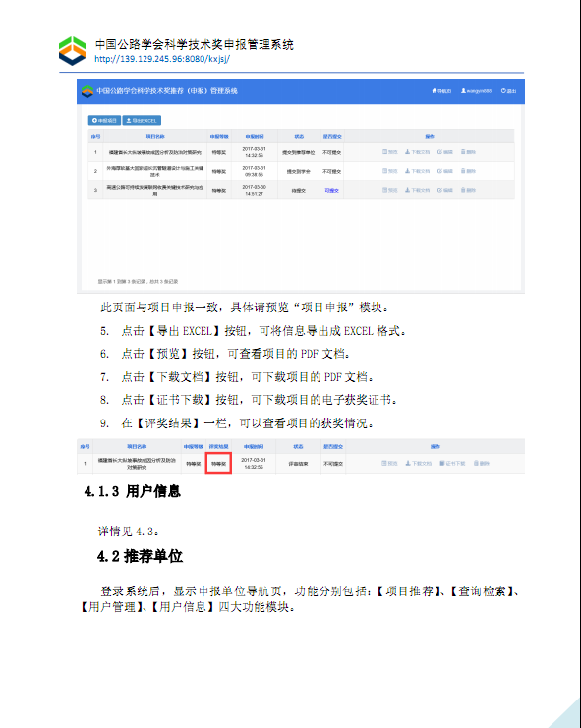
Task: Click 证书下载 in the award result table
Action: [x=452, y=464]
